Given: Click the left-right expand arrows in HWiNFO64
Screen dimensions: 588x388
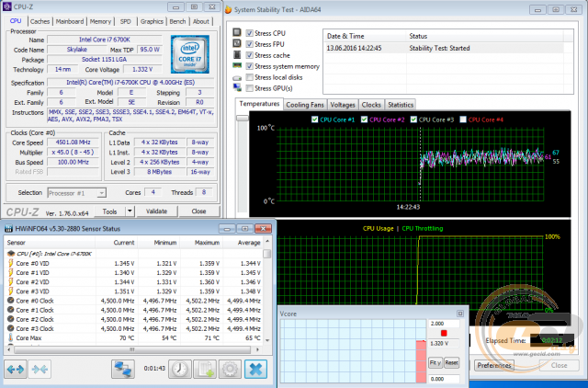Looking at the screenshot, I should pos(16,370).
